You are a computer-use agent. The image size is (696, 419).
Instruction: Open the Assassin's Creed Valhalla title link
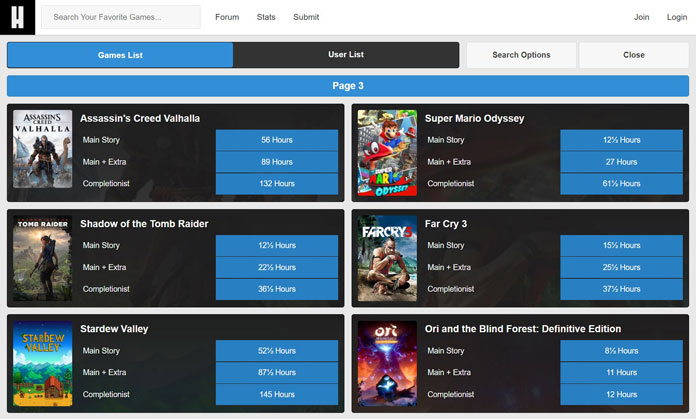(140, 119)
